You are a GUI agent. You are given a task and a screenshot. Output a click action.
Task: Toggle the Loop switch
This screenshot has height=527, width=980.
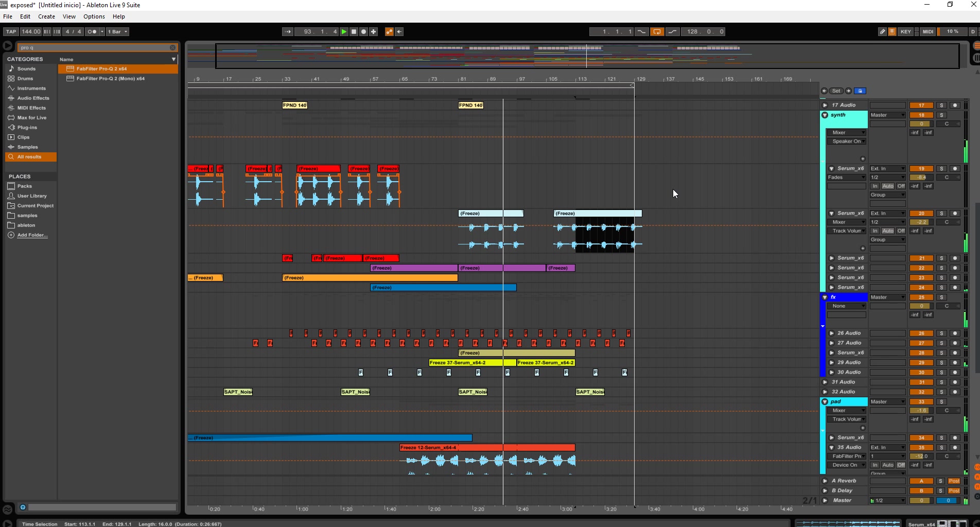[657, 32]
